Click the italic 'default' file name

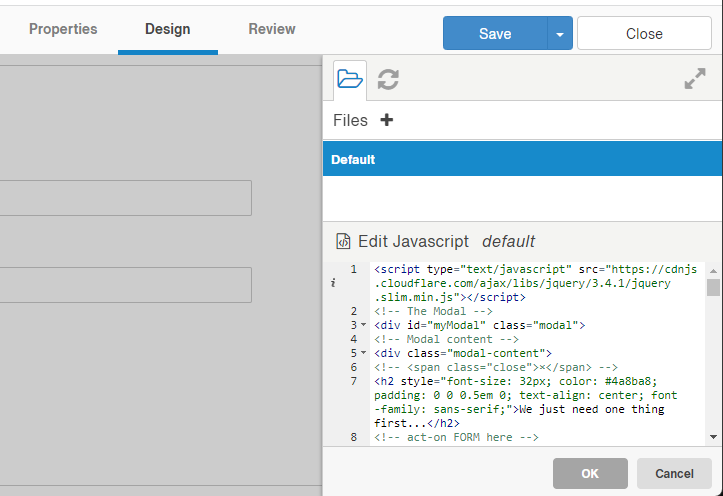tap(509, 241)
